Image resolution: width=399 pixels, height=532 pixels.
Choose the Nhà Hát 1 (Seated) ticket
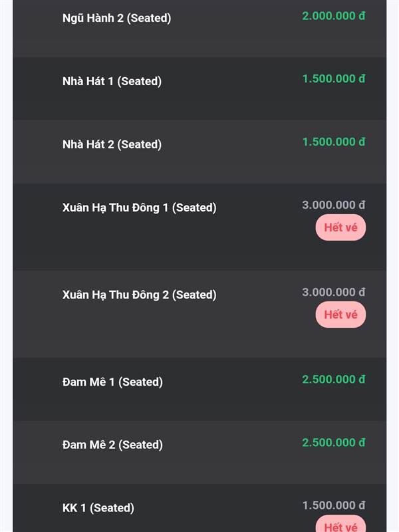(199, 88)
